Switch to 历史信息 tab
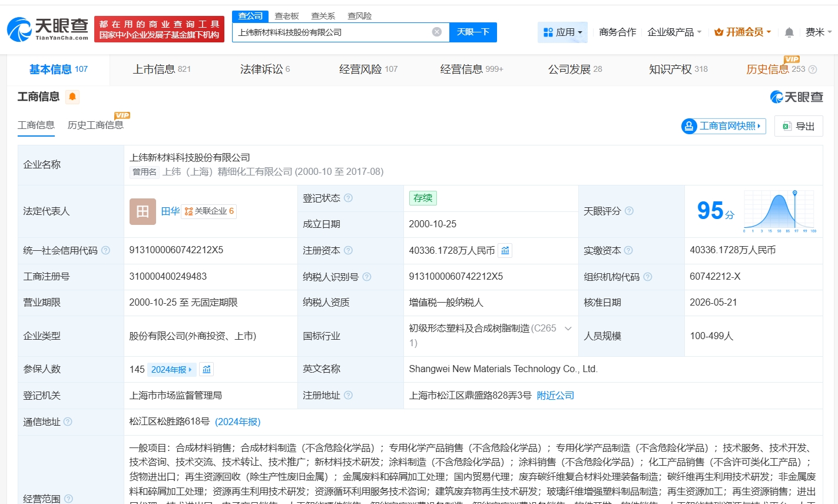838x504 pixels. pyautogui.click(x=776, y=69)
